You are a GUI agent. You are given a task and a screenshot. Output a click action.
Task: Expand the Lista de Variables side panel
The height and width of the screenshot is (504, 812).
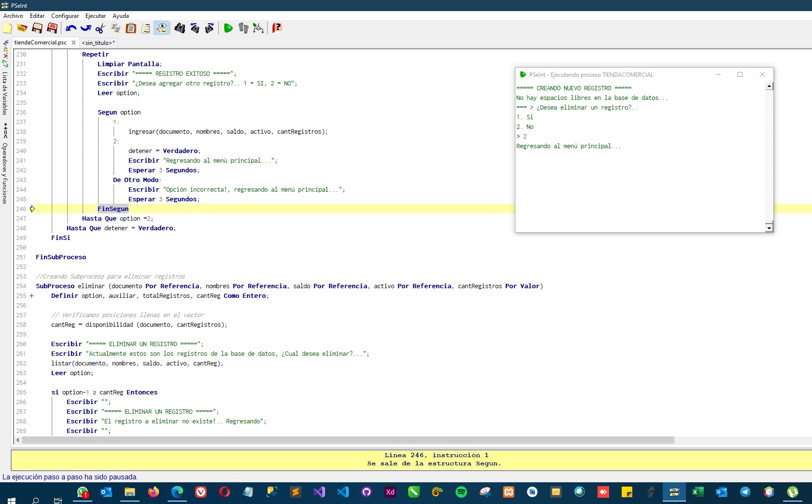click(5, 93)
